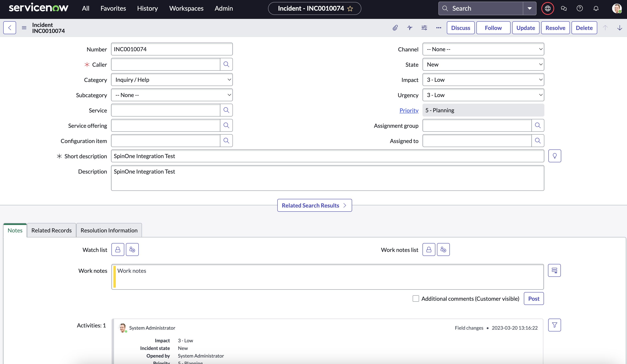This screenshot has width=627, height=364.
Task: Open the Channel dropdown
Action: coord(483,49)
